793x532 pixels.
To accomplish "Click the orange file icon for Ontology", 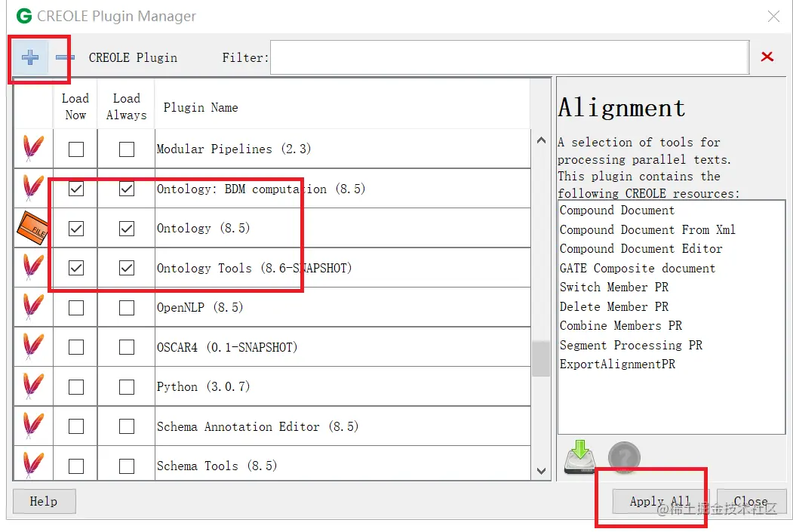I will pyautogui.click(x=32, y=228).
